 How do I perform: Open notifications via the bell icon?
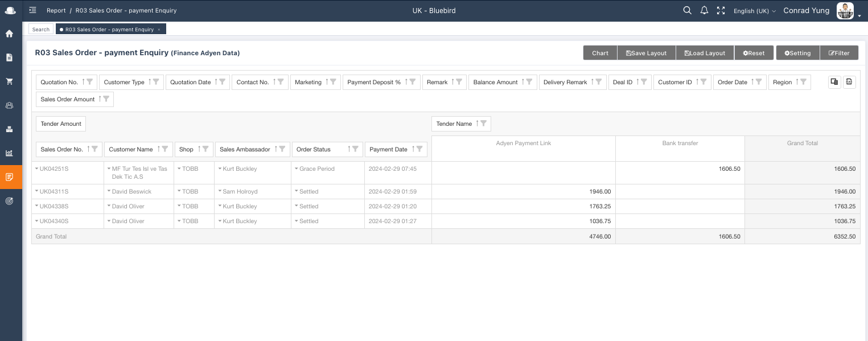(704, 10)
